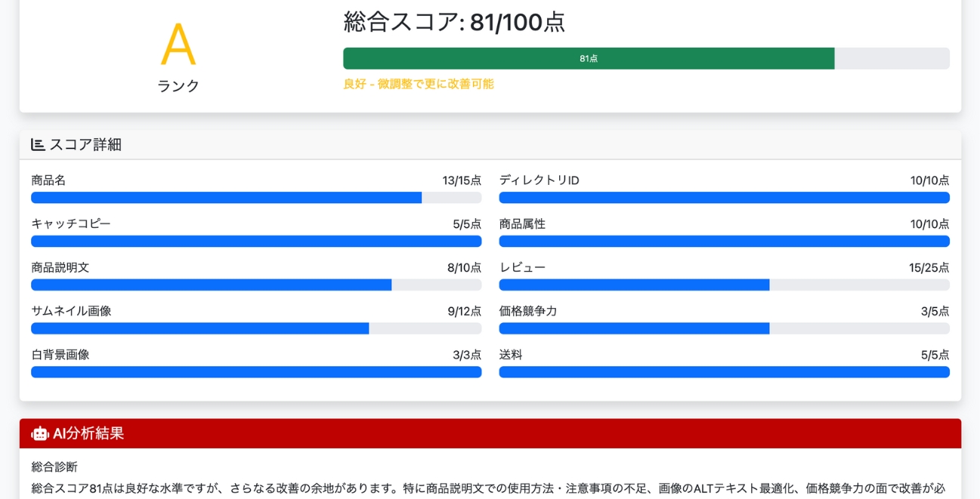The width and height of the screenshot is (980, 499).
Task: Click the 81点 label inside the green bar
Action: pos(587,58)
